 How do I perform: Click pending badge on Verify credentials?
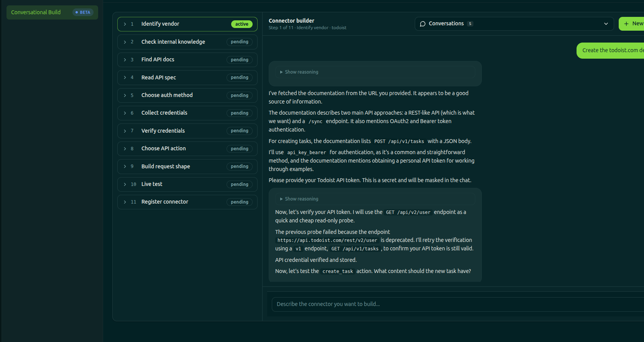tap(240, 131)
